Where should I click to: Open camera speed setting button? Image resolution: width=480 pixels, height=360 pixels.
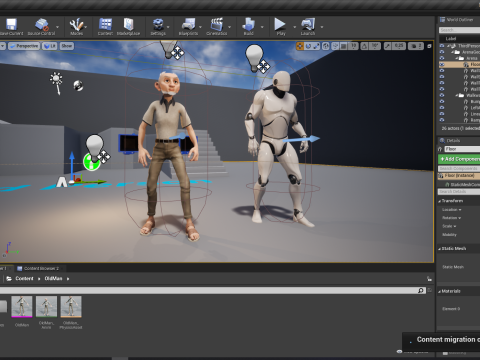[x=416, y=46]
